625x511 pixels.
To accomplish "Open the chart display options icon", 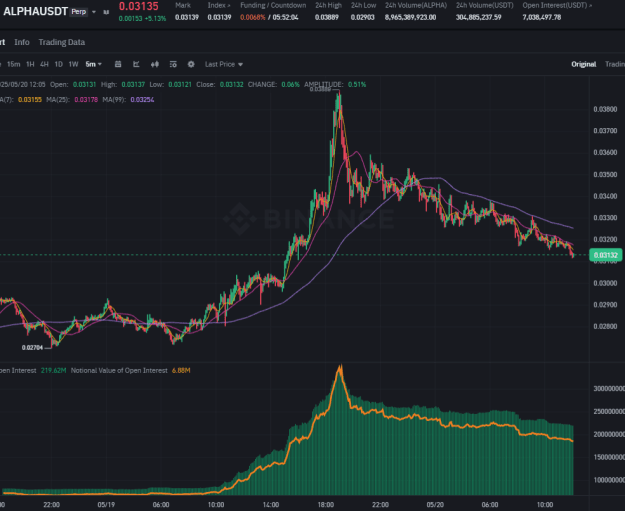I will (173, 64).
